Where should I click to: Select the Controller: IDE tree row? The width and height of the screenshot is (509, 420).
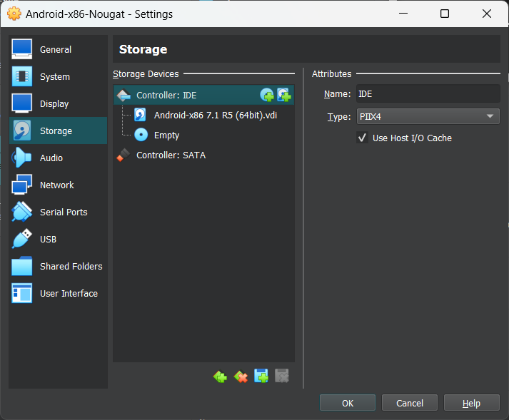[204, 95]
